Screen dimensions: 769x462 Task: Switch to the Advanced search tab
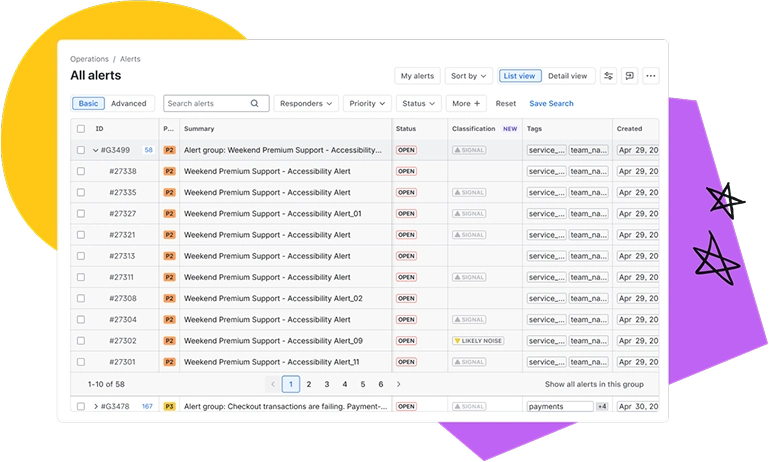click(128, 103)
